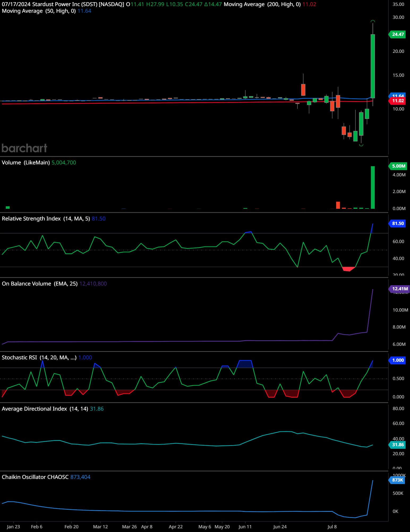This screenshot has height=532, width=410.
Task: Click the 12.41M On Balance Volume tag
Action: [399, 289]
